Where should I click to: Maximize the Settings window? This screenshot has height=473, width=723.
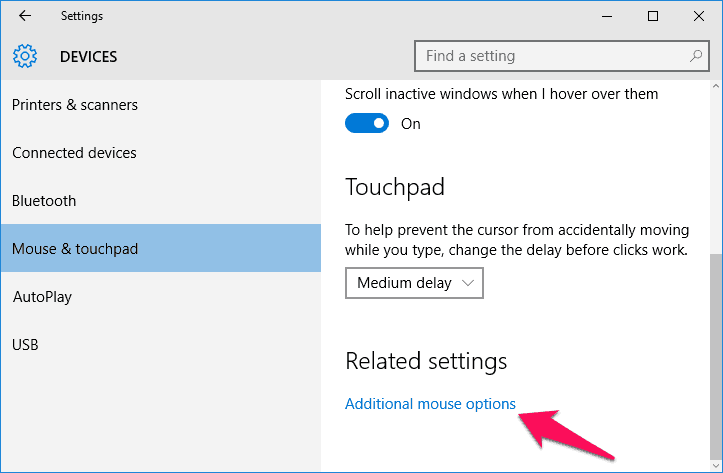click(652, 16)
